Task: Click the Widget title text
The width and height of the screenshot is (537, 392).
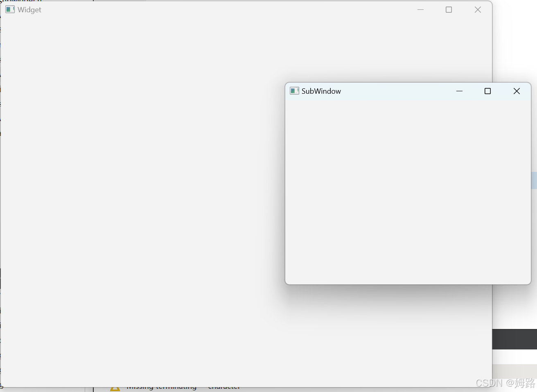Action: click(x=29, y=10)
